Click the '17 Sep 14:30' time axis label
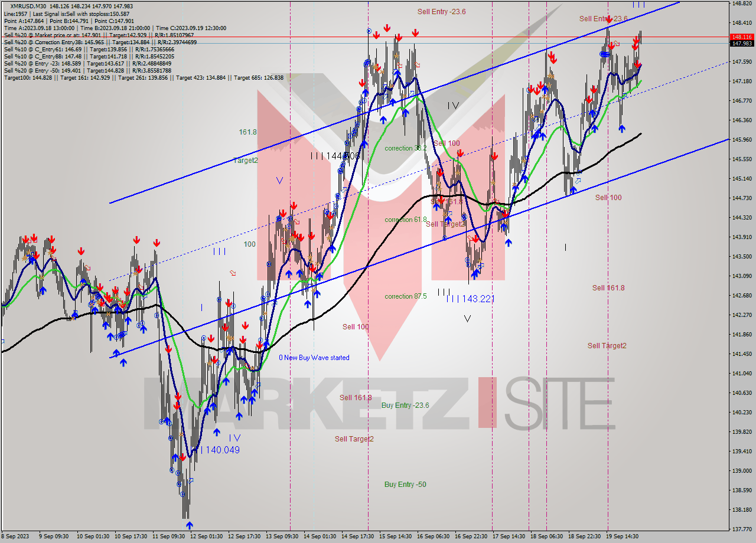Screen dimensions: 756x543 (510, 537)
